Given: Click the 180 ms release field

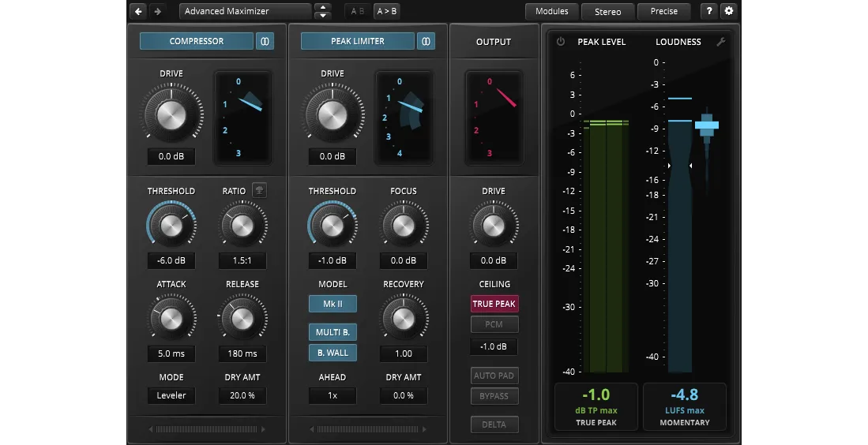Looking at the screenshot, I should [242, 353].
